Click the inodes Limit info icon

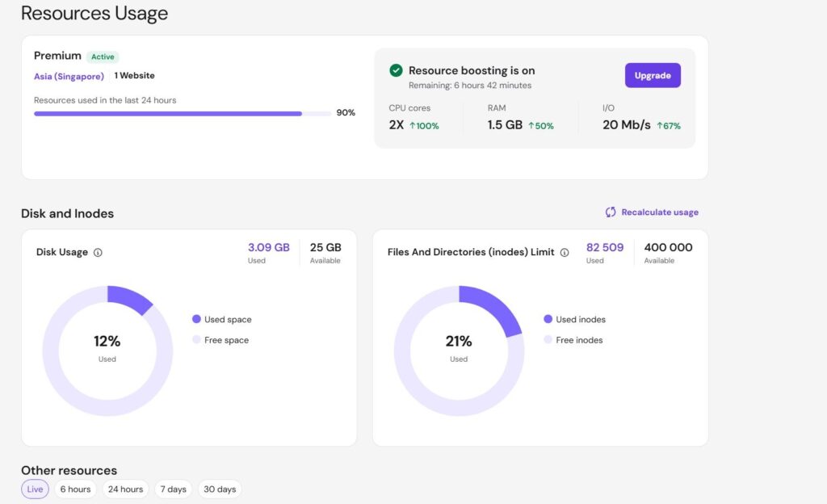pyautogui.click(x=565, y=253)
